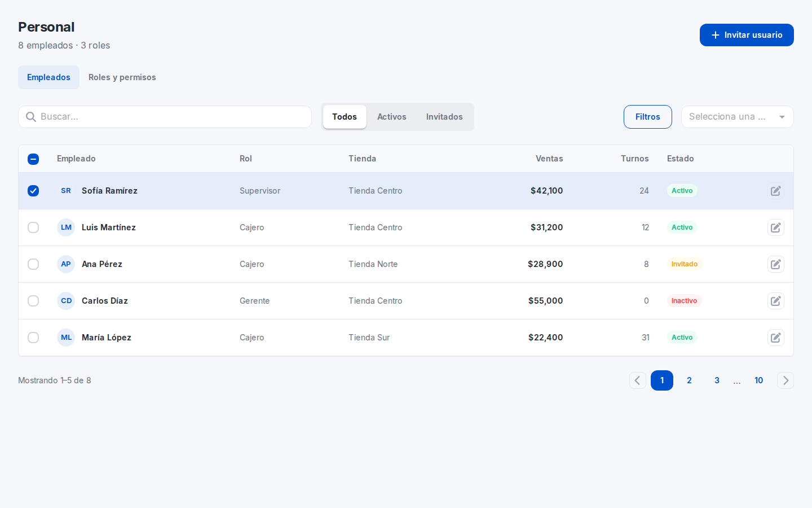Open the edit icon on Ana Pérez row
This screenshot has width=812, height=508.
(x=776, y=264)
